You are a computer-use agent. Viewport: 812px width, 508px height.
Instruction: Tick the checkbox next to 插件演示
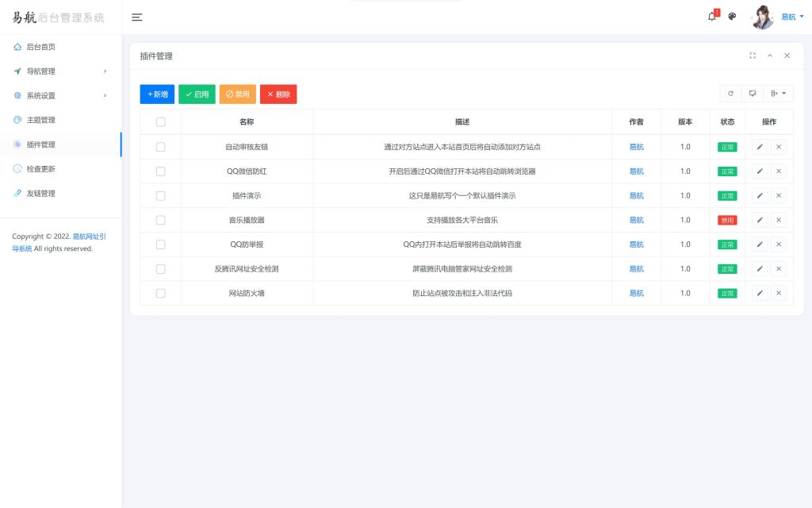click(161, 195)
